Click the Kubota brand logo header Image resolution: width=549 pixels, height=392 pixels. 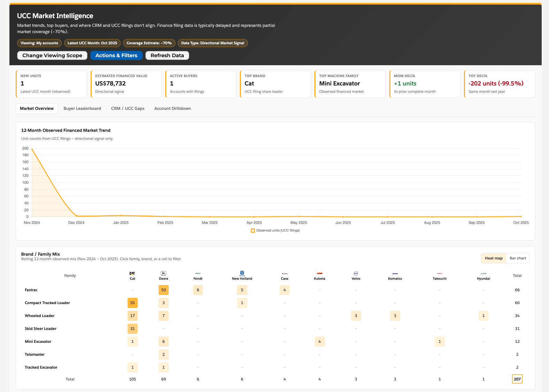point(320,276)
